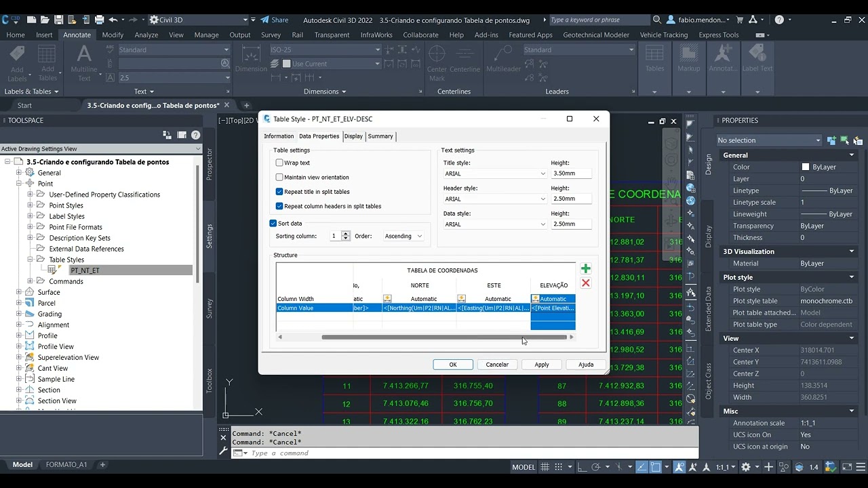The width and height of the screenshot is (868, 488).
Task: Open ISO-25 dimension style dropdown
Action: point(325,49)
